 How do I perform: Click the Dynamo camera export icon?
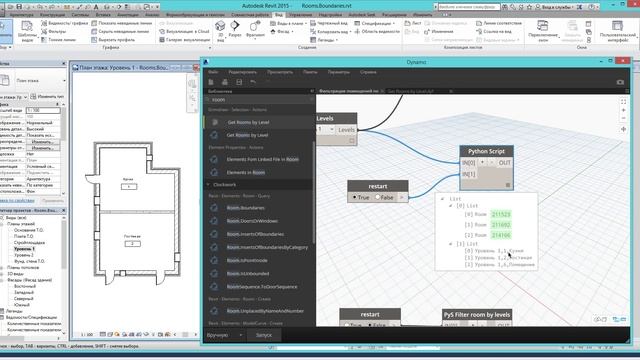pos(620,82)
